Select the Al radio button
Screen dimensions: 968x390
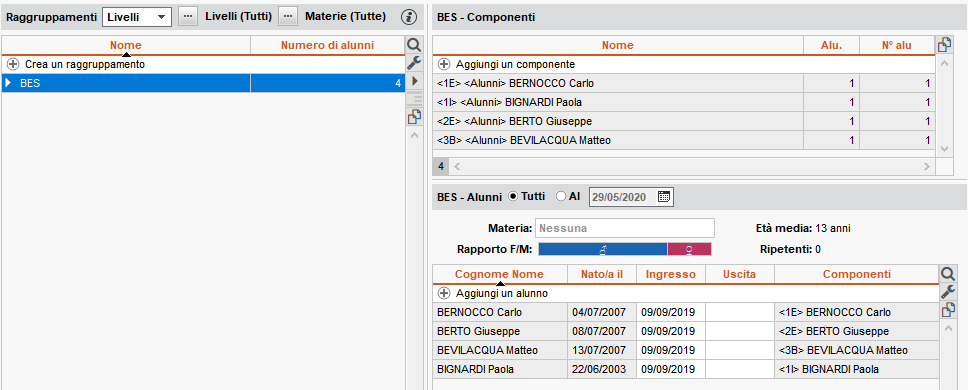(561, 196)
